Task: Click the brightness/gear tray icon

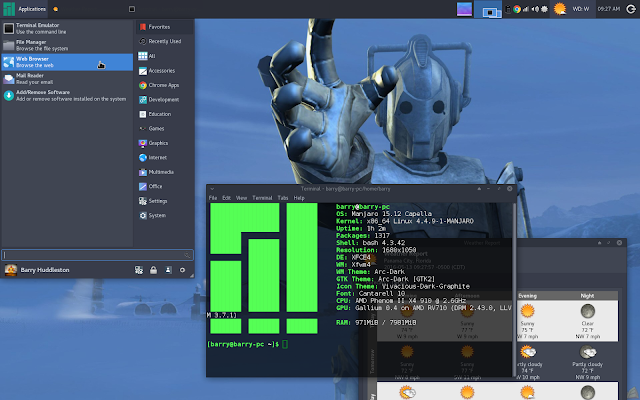Action: 544,9
